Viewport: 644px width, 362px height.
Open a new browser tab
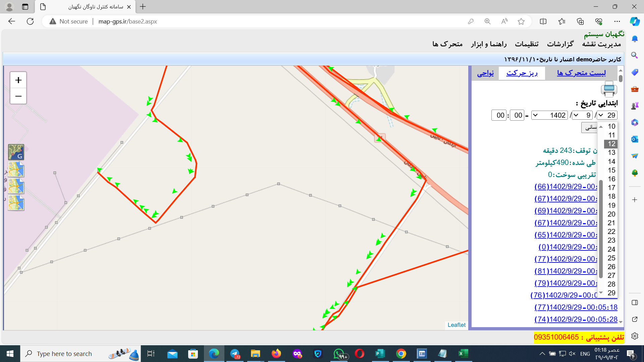point(143,7)
